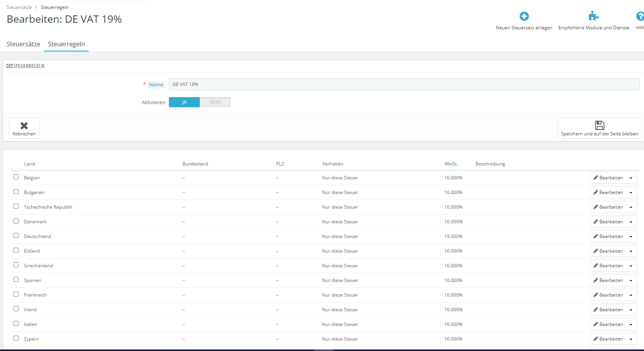This screenshot has height=351, width=644.
Task: Open the Irland row dropdown arrow
Action: (631, 310)
